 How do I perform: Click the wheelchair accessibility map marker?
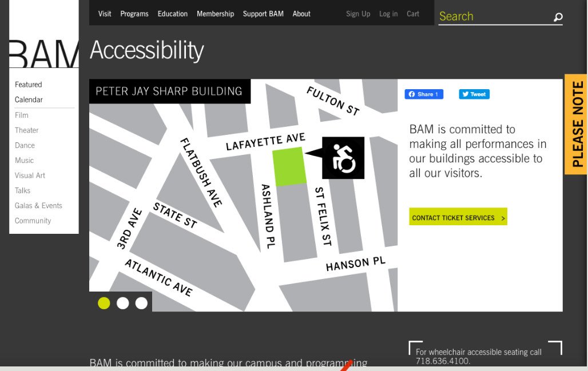tap(343, 158)
